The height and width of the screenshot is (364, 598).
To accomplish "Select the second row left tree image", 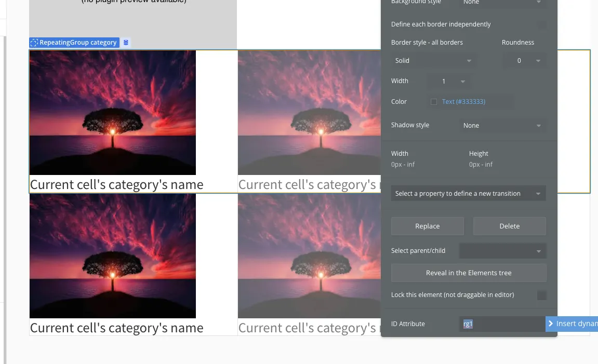I will tap(113, 256).
